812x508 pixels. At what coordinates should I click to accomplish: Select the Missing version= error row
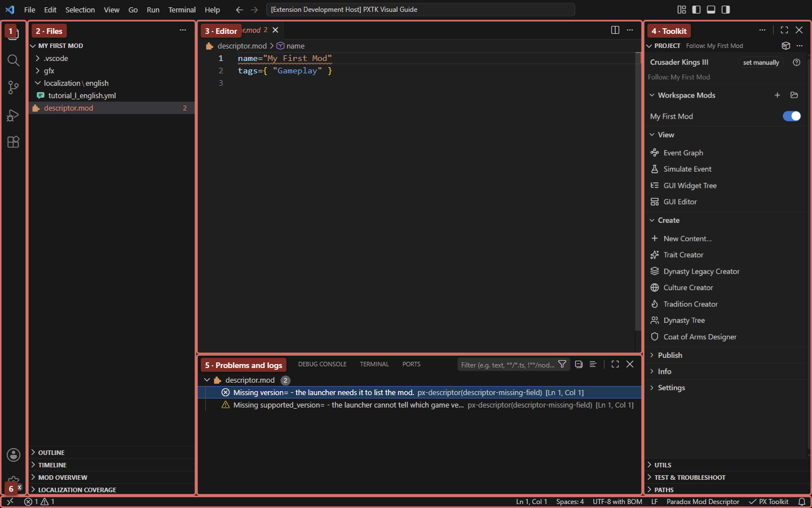pos(420,392)
